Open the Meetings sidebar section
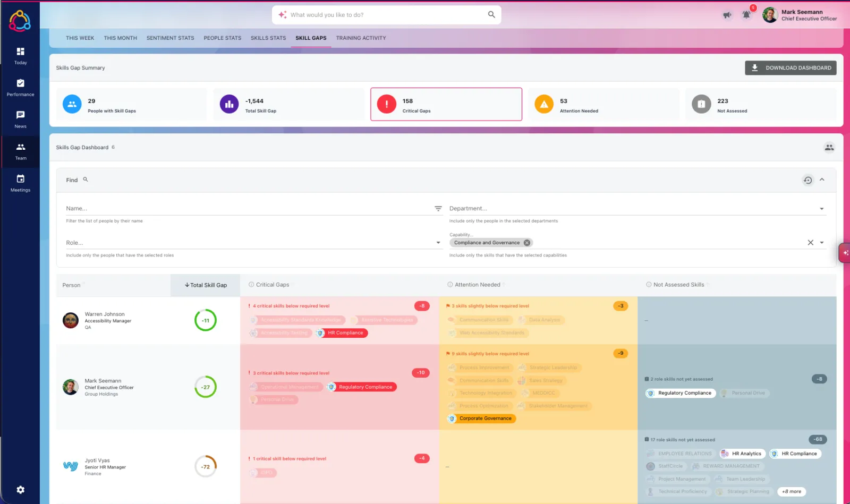This screenshot has height=504, width=850. coord(20,183)
